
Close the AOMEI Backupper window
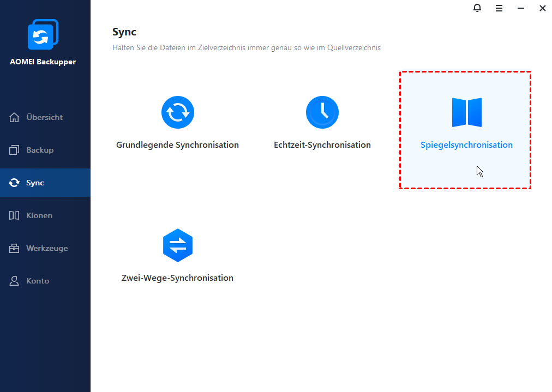click(x=543, y=8)
